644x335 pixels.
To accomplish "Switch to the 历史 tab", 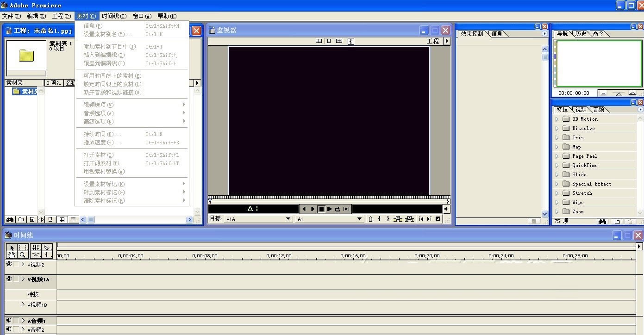I will pos(581,33).
